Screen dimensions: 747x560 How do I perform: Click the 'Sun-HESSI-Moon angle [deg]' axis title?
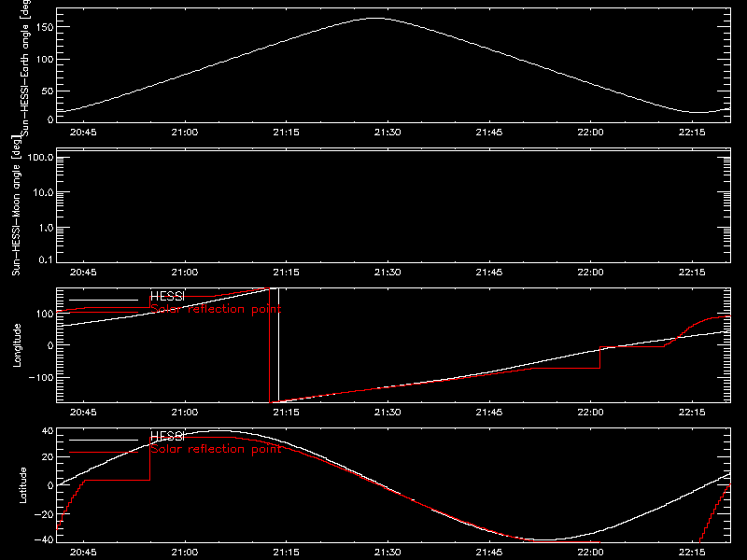16,205
